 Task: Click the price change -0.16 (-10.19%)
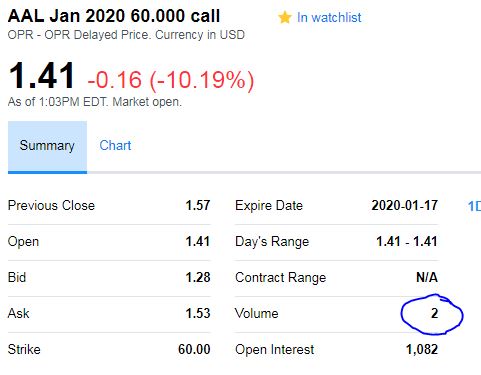pos(171,80)
